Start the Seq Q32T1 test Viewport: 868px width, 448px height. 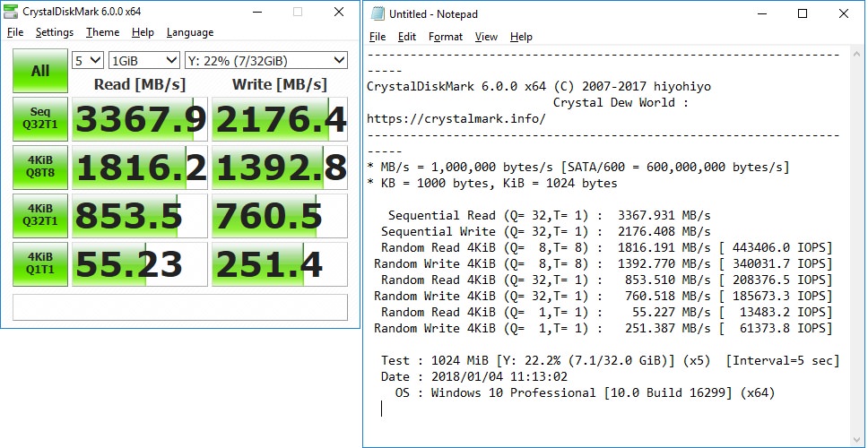click(40, 119)
